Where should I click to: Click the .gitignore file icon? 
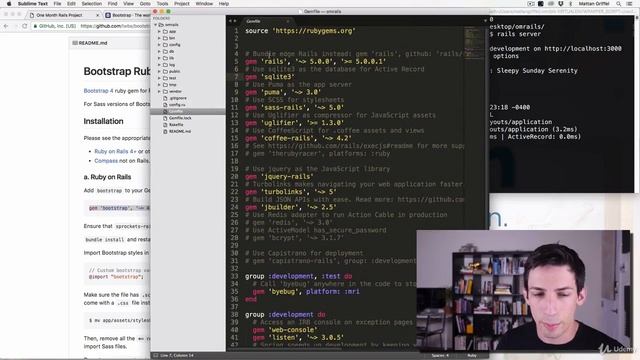click(x=165, y=98)
